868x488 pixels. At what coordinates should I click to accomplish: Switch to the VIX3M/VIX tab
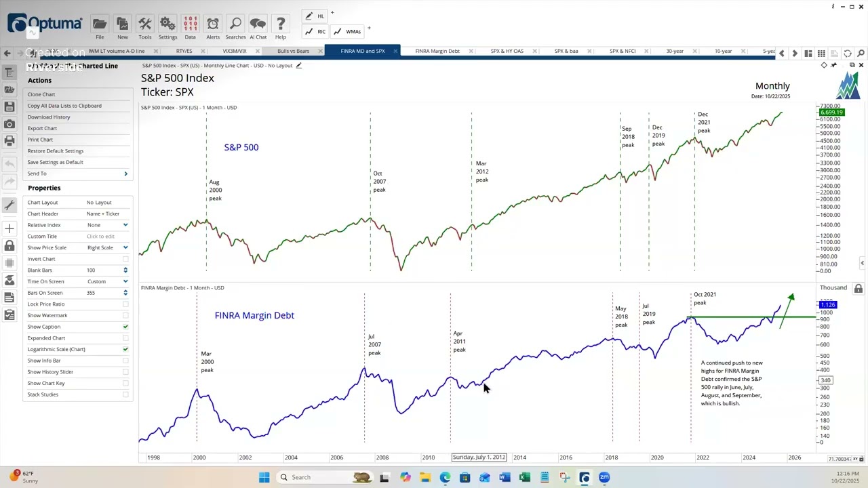click(x=235, y=51)
